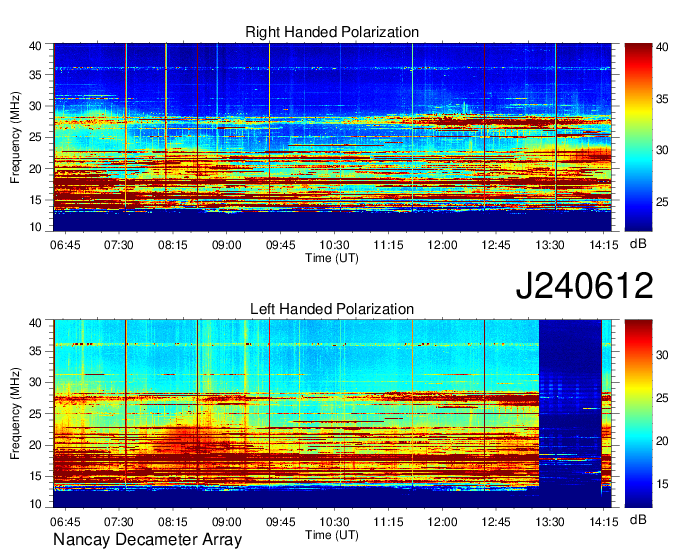Click the 12:45 time tick of the lower plot

coord(496,522)
